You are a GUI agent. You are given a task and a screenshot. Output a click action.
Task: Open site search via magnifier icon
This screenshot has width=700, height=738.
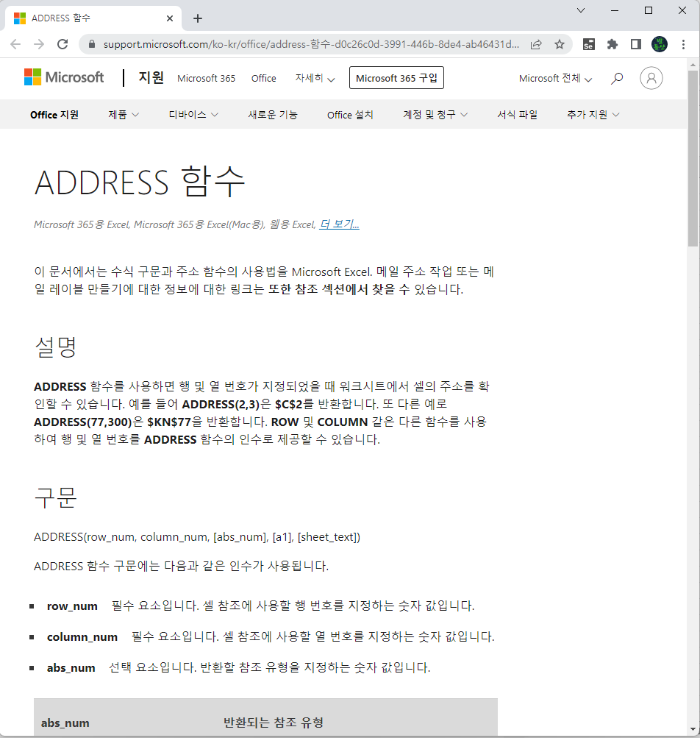617,78
